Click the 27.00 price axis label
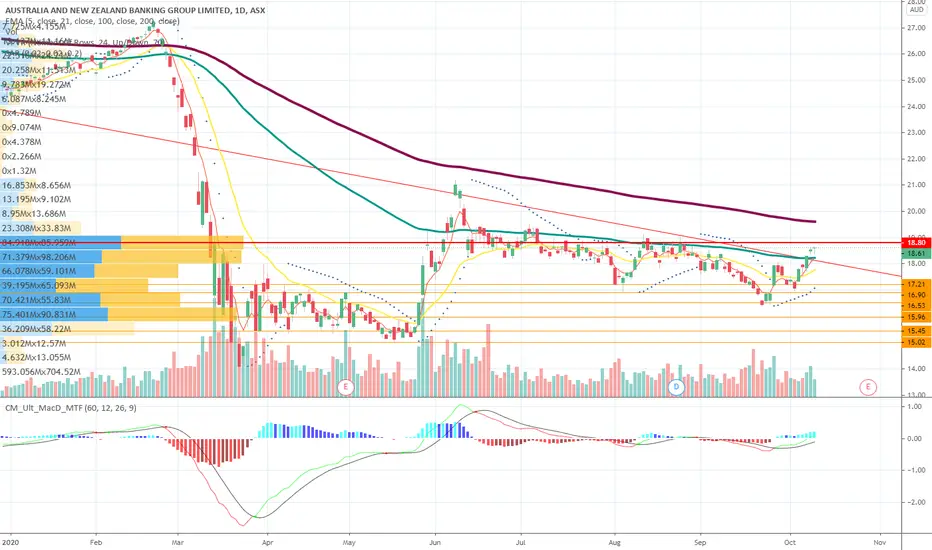Screen dimensions: 932x550 916,28
